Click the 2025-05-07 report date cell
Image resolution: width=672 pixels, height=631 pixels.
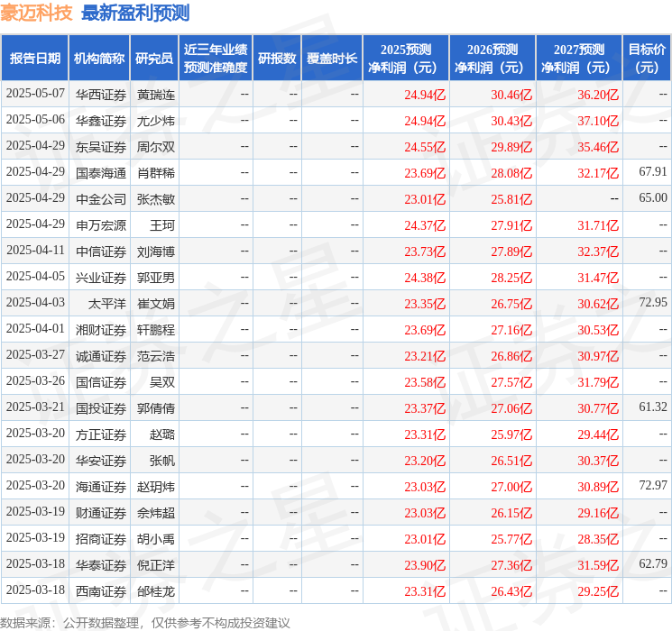tap(35, 95)
